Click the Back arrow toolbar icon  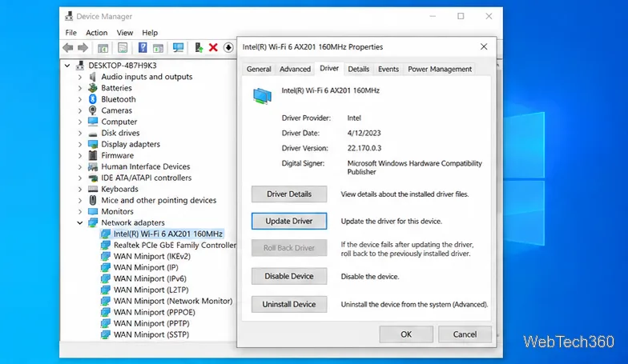point(67,48)
